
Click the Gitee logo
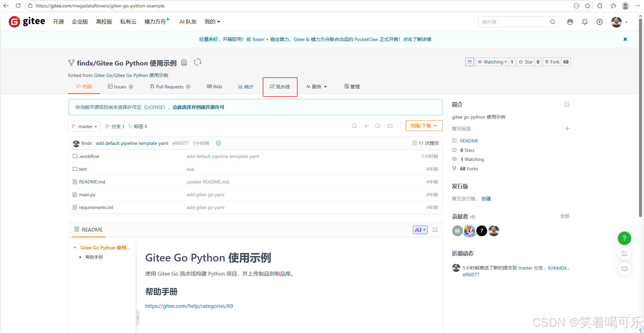pos(27,22)
